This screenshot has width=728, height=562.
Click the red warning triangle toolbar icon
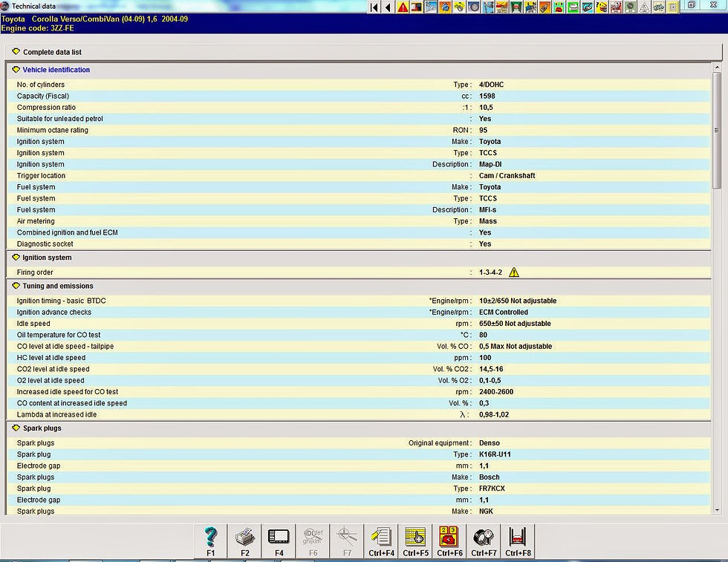click(x=403, y=7)
